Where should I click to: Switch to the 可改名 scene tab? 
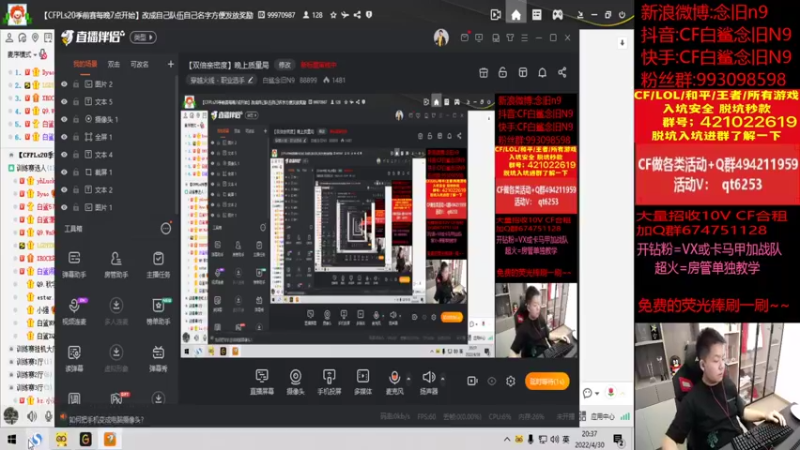[x=139, y=64]
